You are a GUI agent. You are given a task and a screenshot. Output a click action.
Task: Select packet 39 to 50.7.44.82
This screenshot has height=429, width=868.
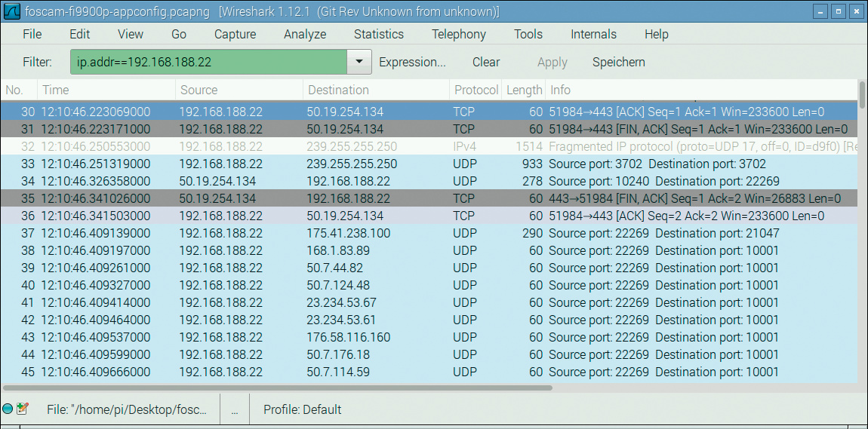429,268
